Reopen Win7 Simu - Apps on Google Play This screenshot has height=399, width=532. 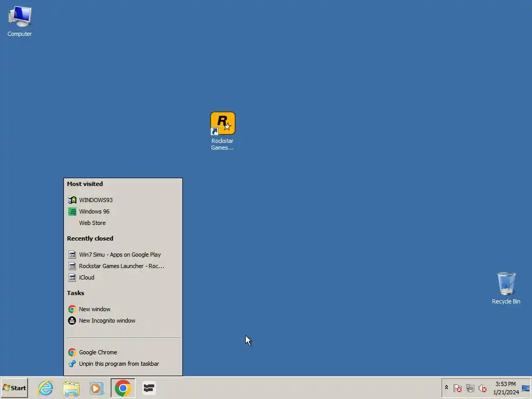click(x=123, y=255)
